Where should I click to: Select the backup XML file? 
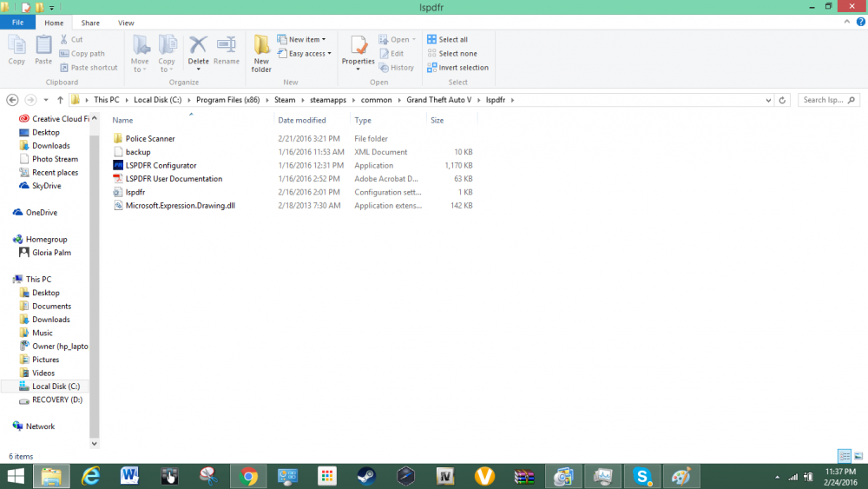pos(138,152)
